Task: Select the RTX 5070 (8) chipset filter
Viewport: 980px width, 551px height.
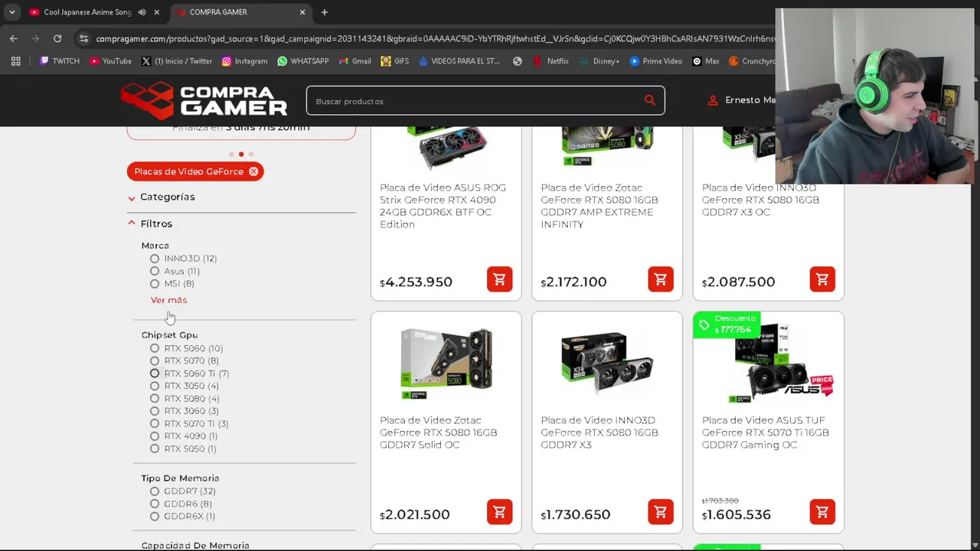Action: click(155, 361)
